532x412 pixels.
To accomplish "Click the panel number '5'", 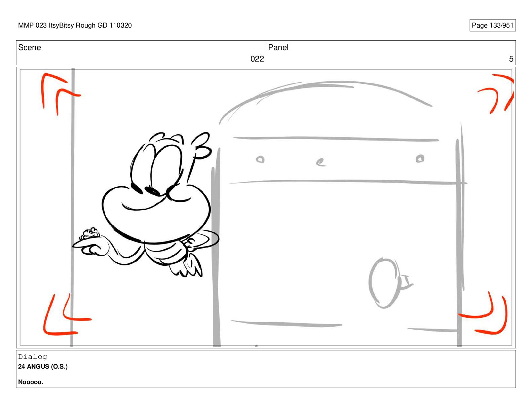I will pos(511,59).
